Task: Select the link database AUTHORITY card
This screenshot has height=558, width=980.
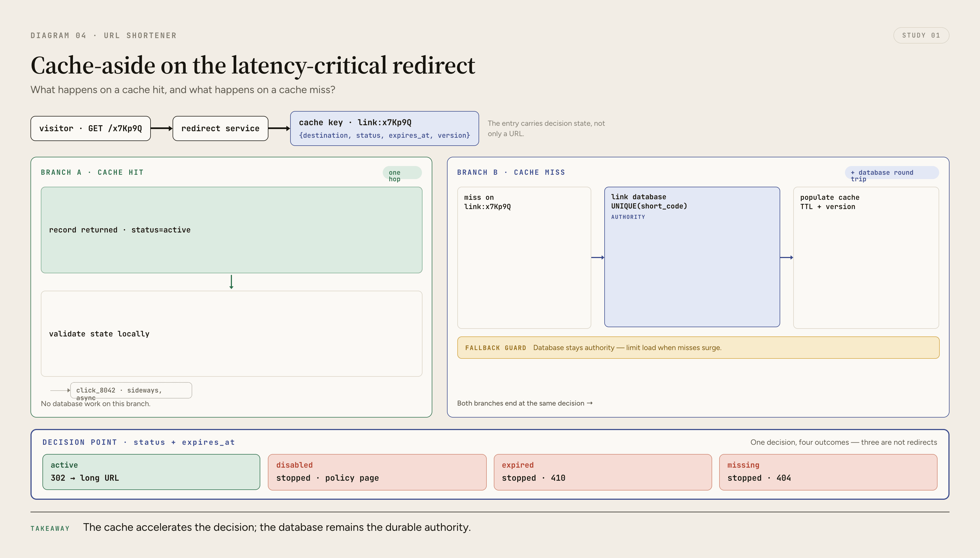Action: pos(692,257)
